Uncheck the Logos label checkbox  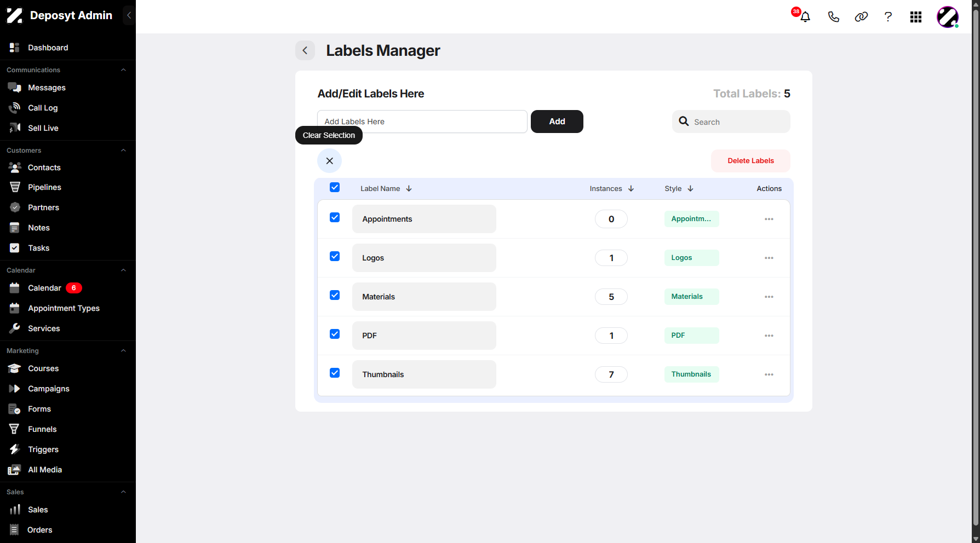coord(335,256)
